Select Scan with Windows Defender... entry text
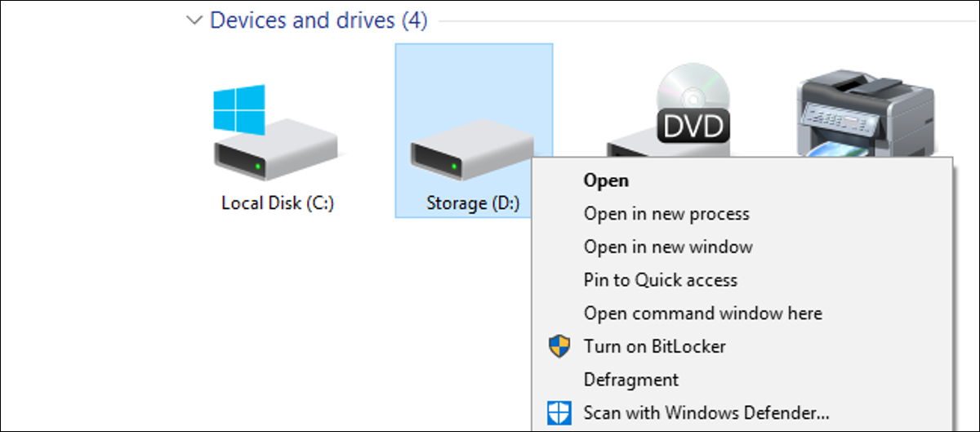The image size is (980, 432). (x=706, y=412)
